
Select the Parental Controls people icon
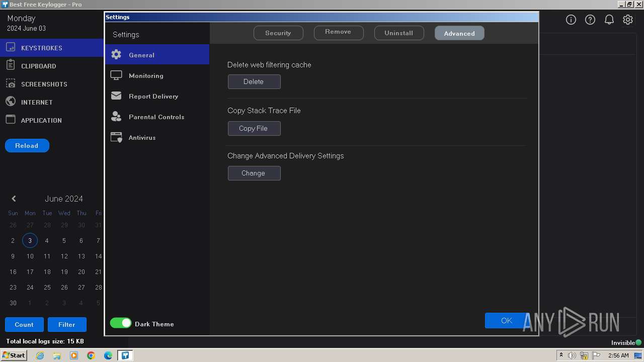point(116,116)
